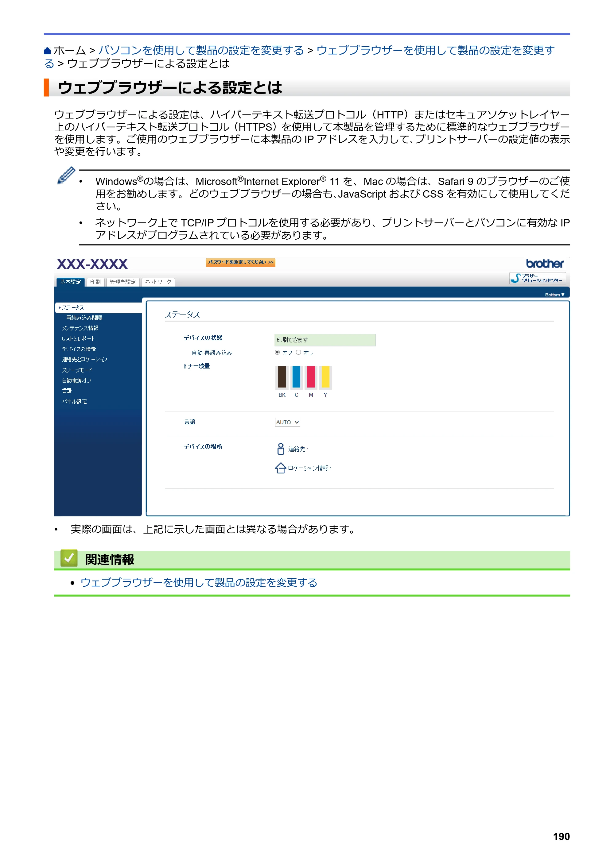Switch to the ネットワーク tab
The height and width of the screenshot is (868, 614).
[158, 282]
